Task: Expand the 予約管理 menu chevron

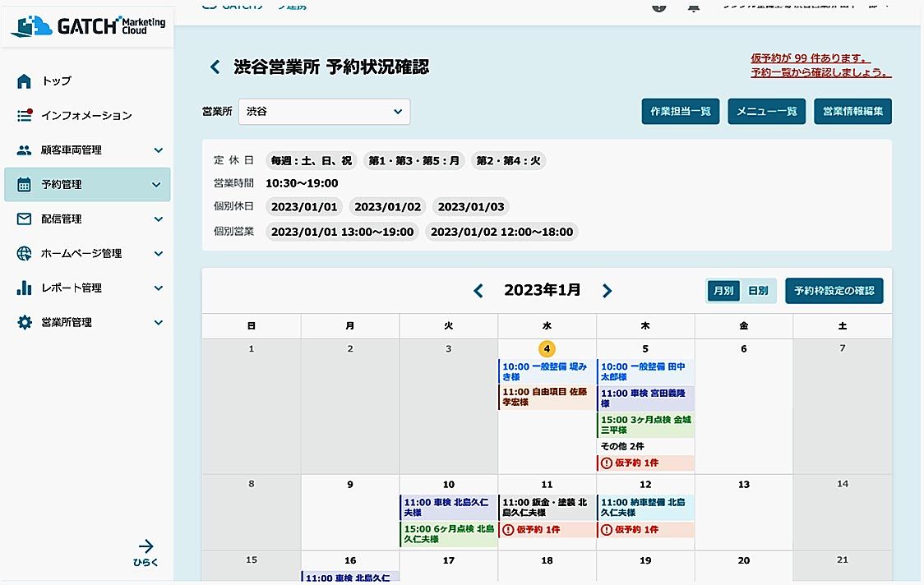Action: (x=157, y=185)
